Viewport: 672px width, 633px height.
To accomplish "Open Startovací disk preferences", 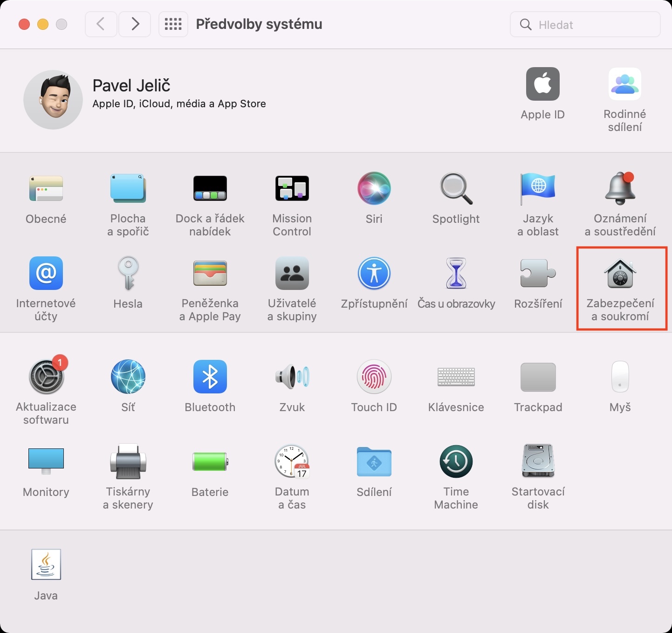I will pos(538,461).
